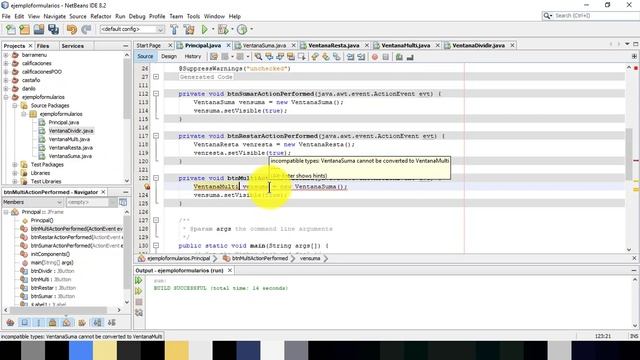
Task: Click the Debug Project toolbar icon
Action: click(x=223, y=29)
